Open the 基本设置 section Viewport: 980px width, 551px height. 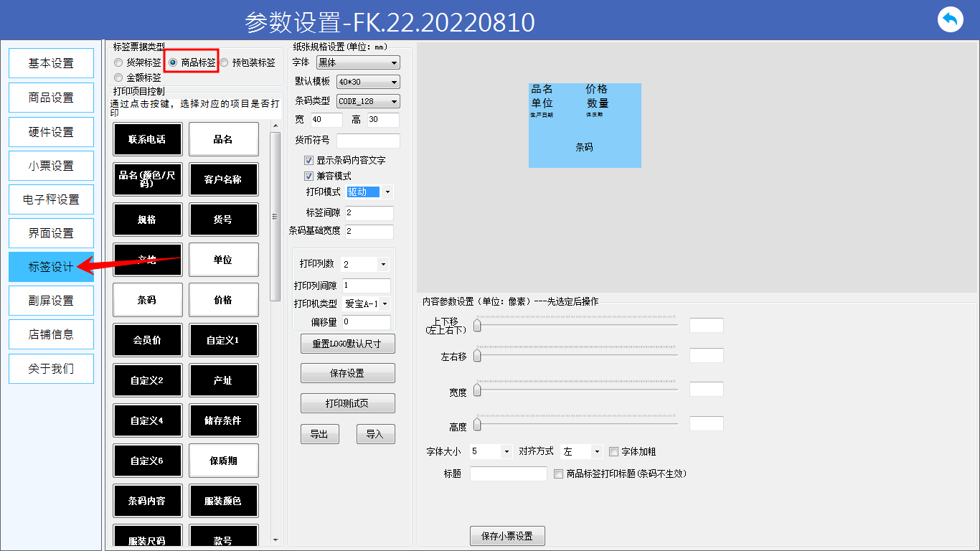(x=51, y=63)
